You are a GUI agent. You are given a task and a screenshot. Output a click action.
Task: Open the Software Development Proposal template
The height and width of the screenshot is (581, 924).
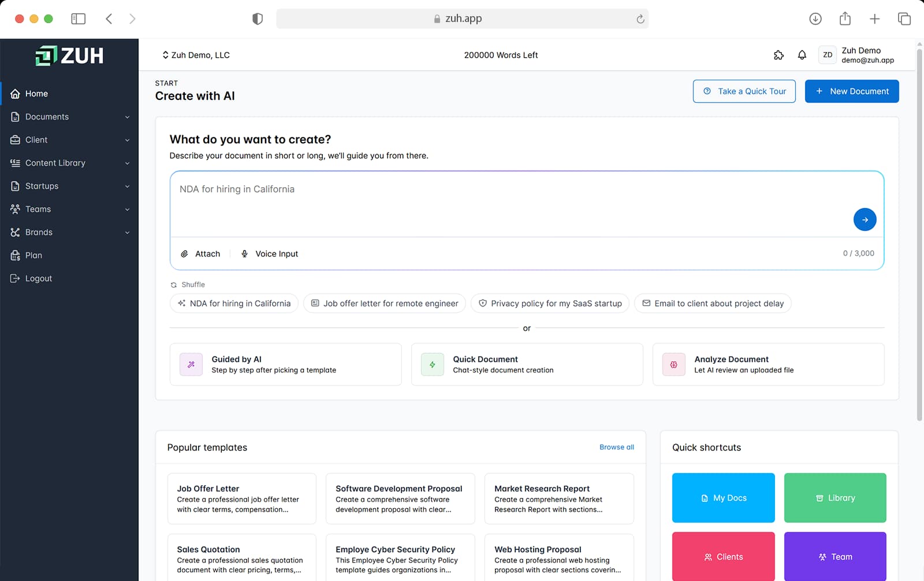click(400, 498)
